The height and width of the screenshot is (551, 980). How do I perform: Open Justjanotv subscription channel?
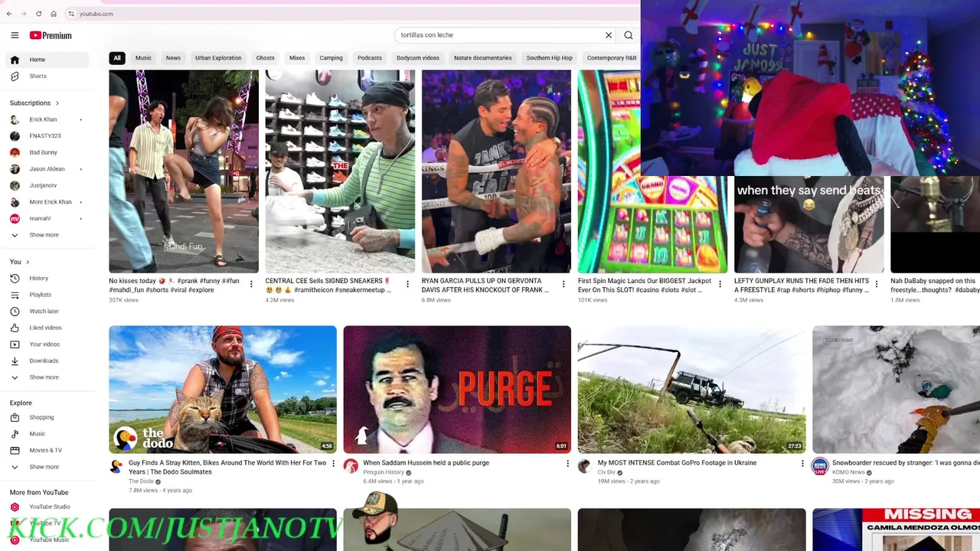47,185
